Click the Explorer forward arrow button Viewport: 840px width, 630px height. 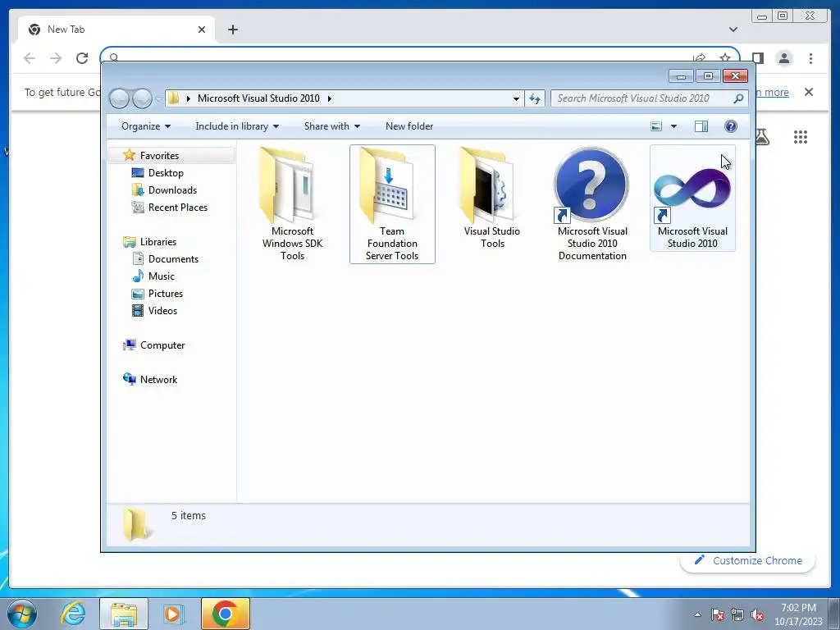pos(142,98)
